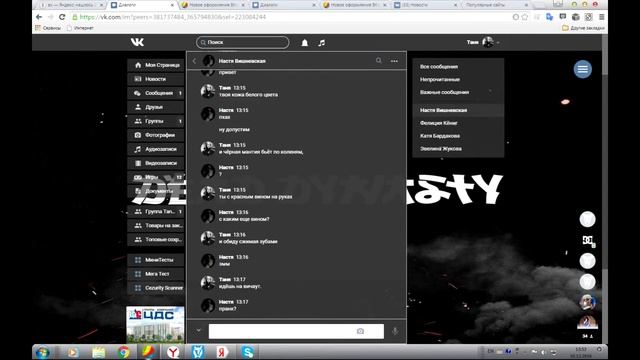Search within the conversation
The height and width of the screenshot is (360, 640).
(378, 60)
